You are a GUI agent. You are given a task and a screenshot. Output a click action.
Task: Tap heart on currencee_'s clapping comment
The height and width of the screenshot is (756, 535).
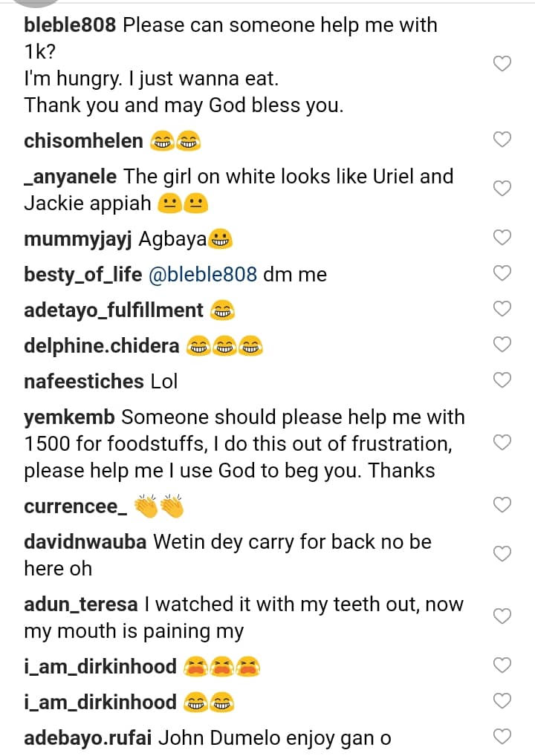tap(502, 506)
